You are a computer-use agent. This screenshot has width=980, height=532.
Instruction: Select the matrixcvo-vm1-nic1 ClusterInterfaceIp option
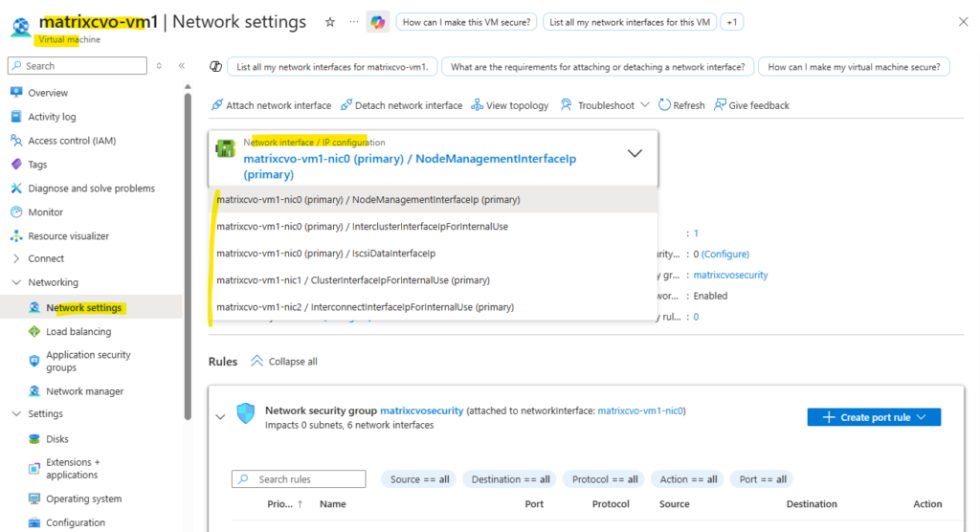click(x=353, y=280)
